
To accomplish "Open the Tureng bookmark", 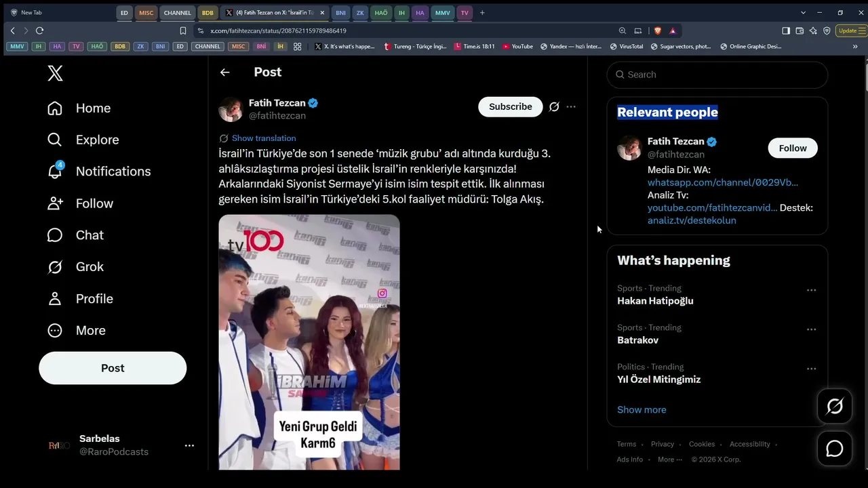I will pos(415,47).
